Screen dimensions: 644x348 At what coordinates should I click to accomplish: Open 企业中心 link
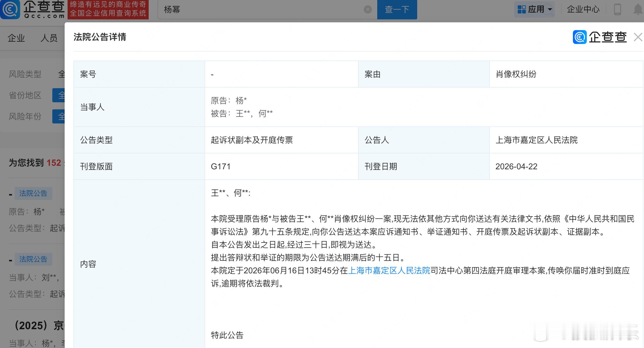click(x=583, y=9)
